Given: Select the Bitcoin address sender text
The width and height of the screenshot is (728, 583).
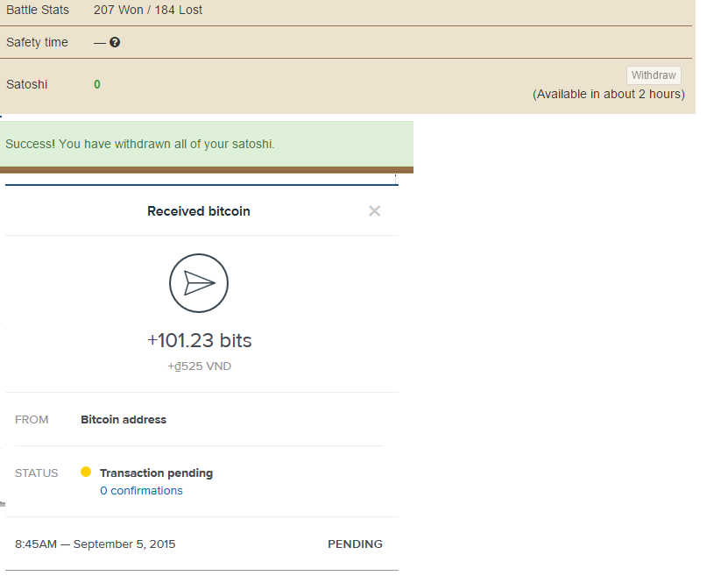Looking at the screenshot, I should 124,420.
